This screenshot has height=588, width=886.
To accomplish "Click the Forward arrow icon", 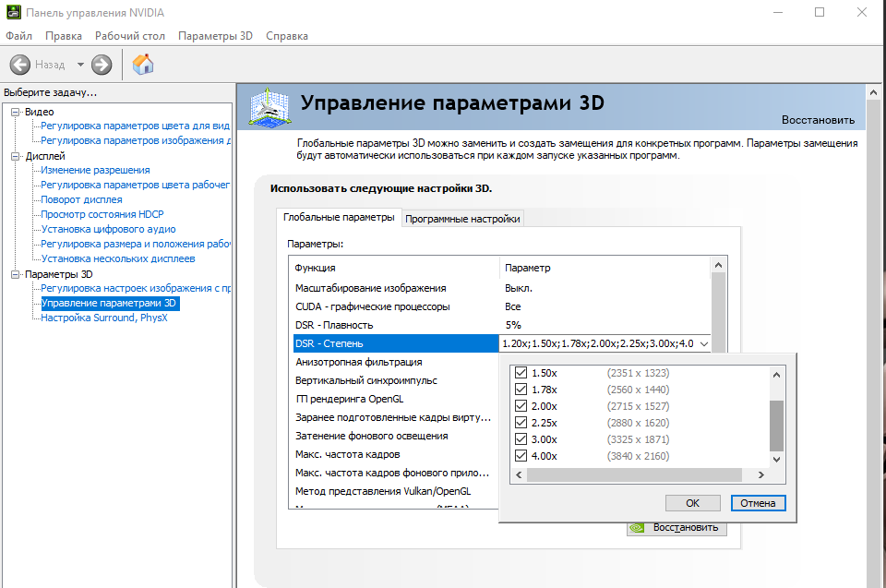I will (x=102, y=65).
